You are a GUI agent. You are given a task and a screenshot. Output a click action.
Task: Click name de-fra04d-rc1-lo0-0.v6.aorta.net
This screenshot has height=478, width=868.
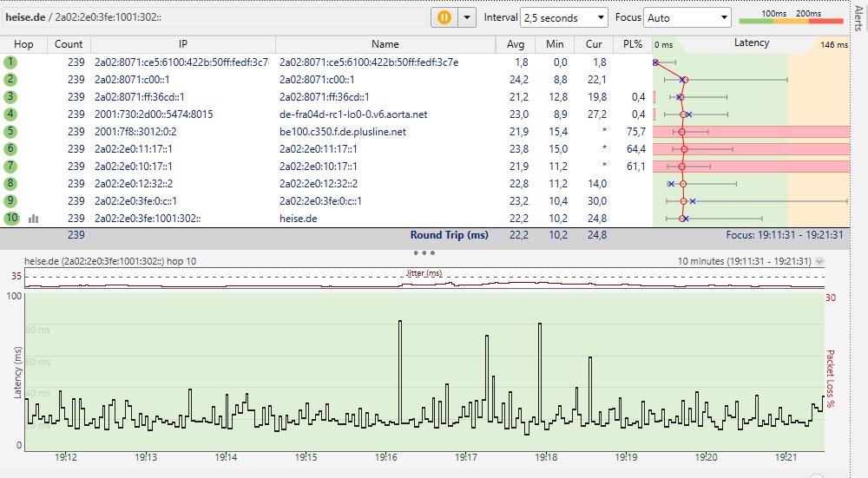353,115
